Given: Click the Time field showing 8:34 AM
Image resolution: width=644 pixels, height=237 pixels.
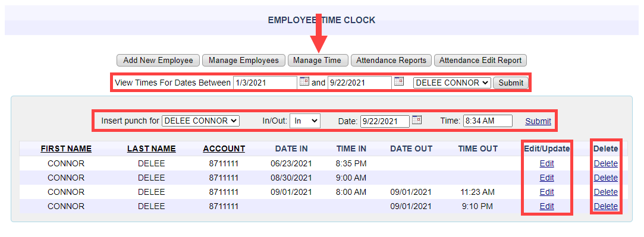Looking at the screenshot, I should click(488, 121).
